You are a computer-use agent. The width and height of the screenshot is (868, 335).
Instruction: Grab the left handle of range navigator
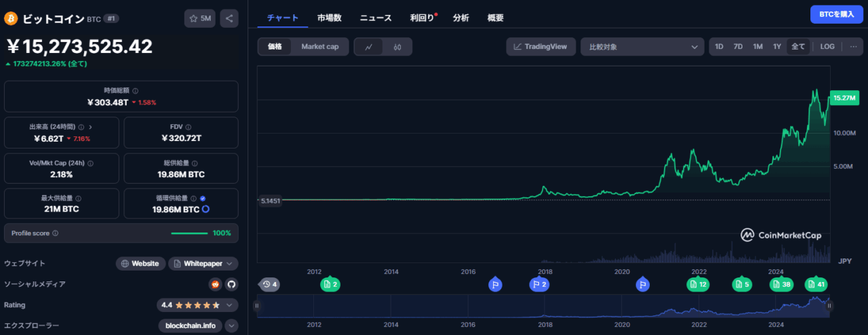coord(257,306)
